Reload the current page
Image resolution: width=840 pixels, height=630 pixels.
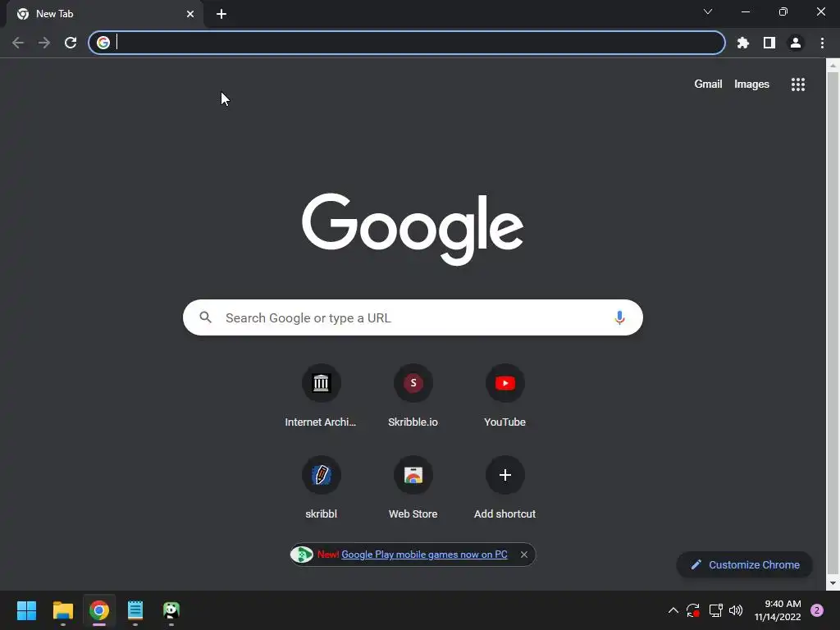71,43
